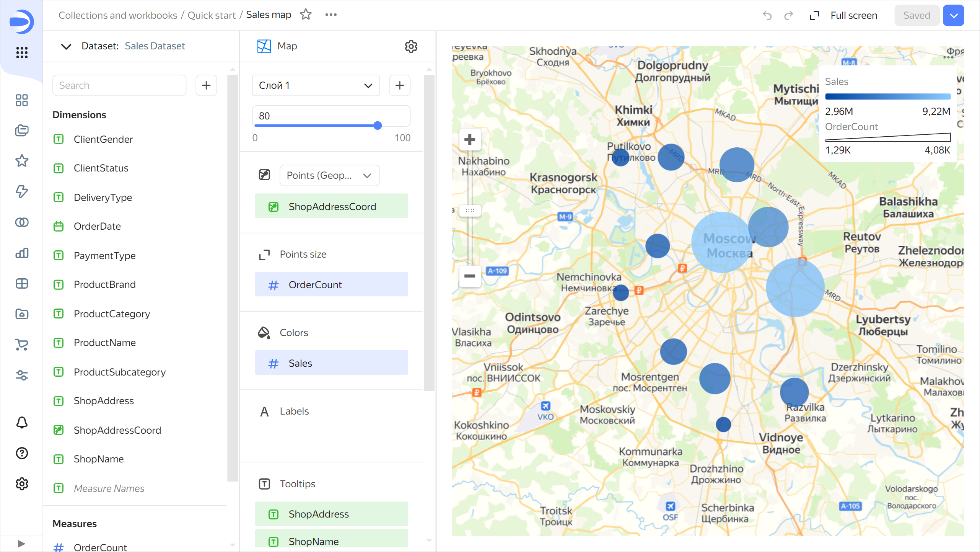Screen dimensions: 980x552
Task: Click the add field plus button
Action: [206, 85]
